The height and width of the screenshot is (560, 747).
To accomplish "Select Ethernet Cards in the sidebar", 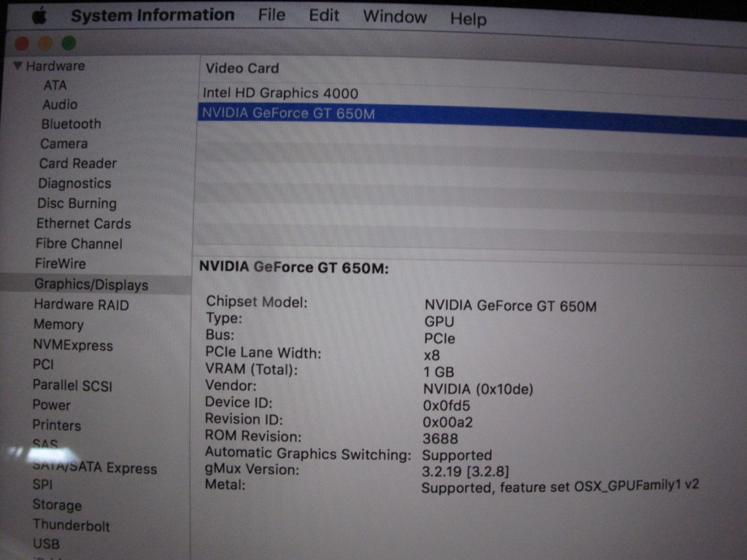I will (83, 223).
